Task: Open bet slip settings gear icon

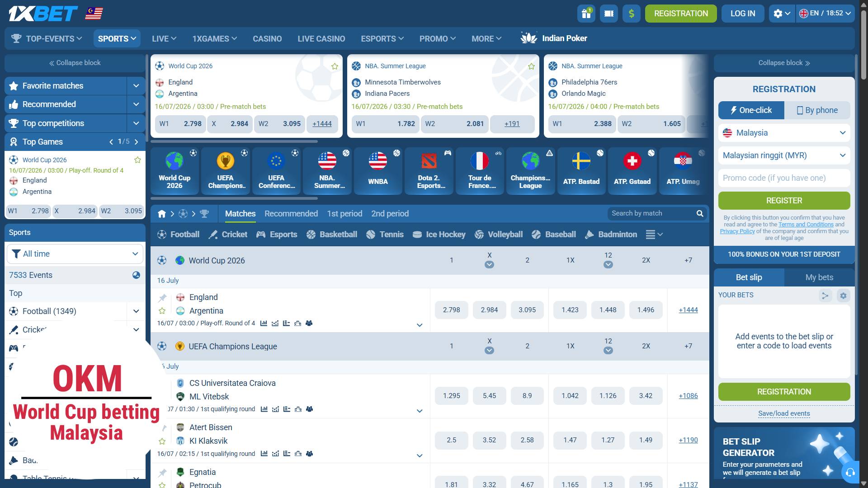Action: pos(843,296)
